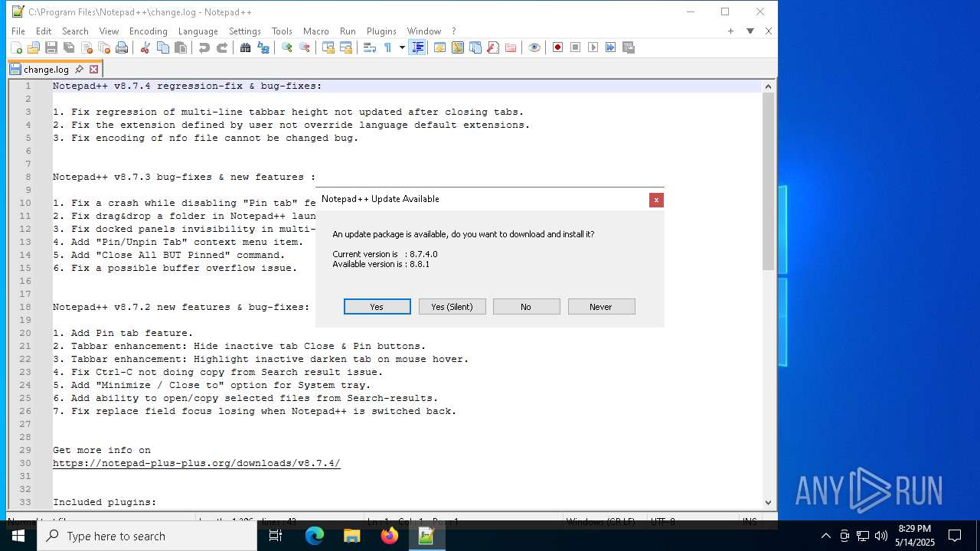Open Firefox from the taskbar

pyautogui.click(x=389, y=536)
